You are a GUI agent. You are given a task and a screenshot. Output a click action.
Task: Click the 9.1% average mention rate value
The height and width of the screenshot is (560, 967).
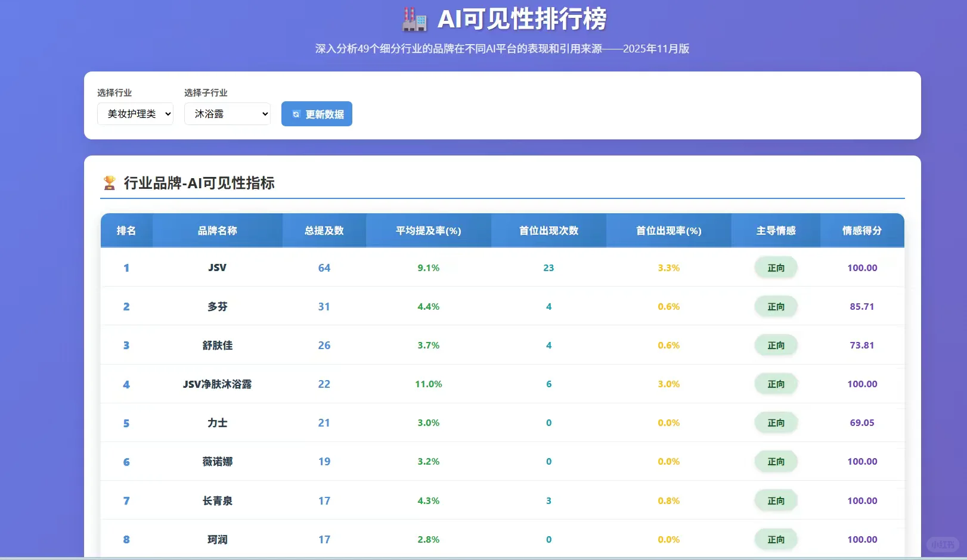click(428, 267)
